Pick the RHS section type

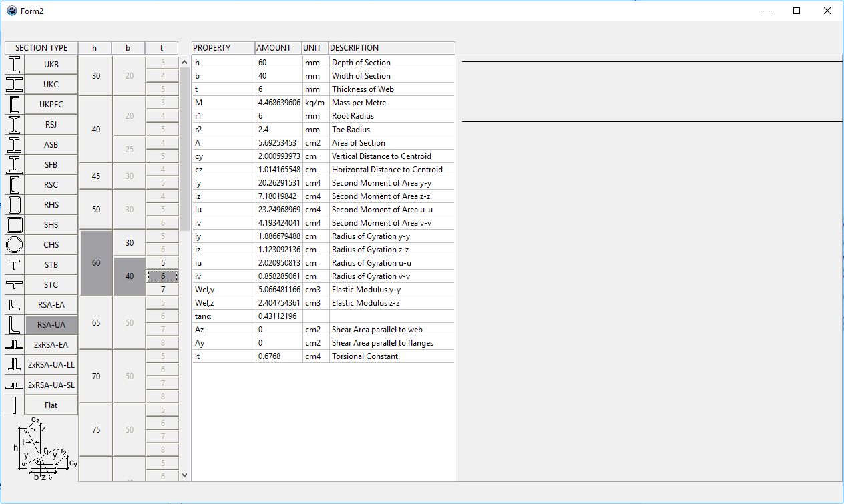click(51, 205)
